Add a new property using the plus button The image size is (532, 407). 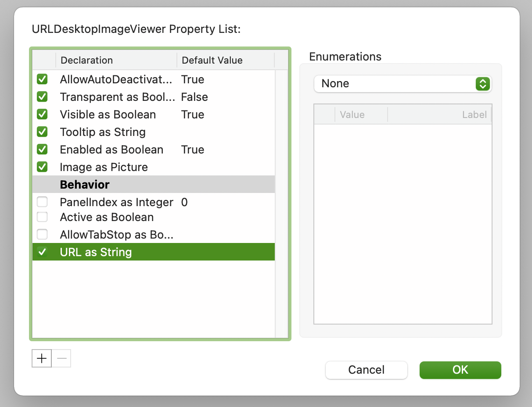pyautogui.click(x=41, y=358)
